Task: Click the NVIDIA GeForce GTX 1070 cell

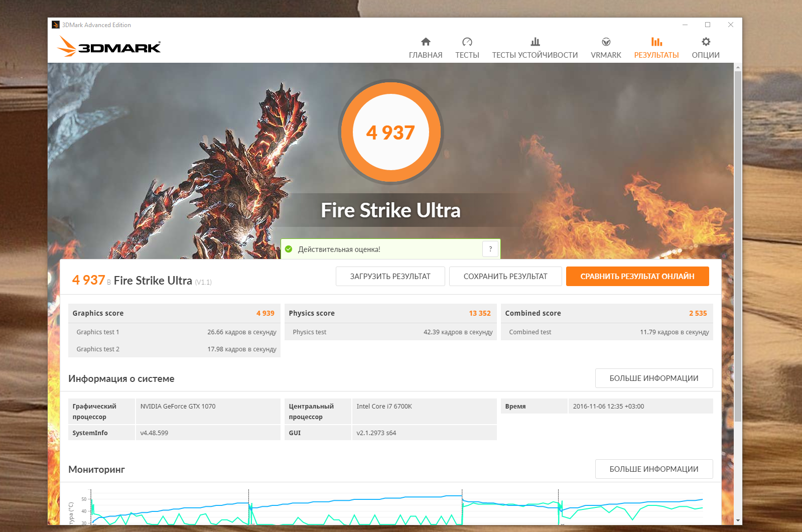Action: tap(208, 412)
